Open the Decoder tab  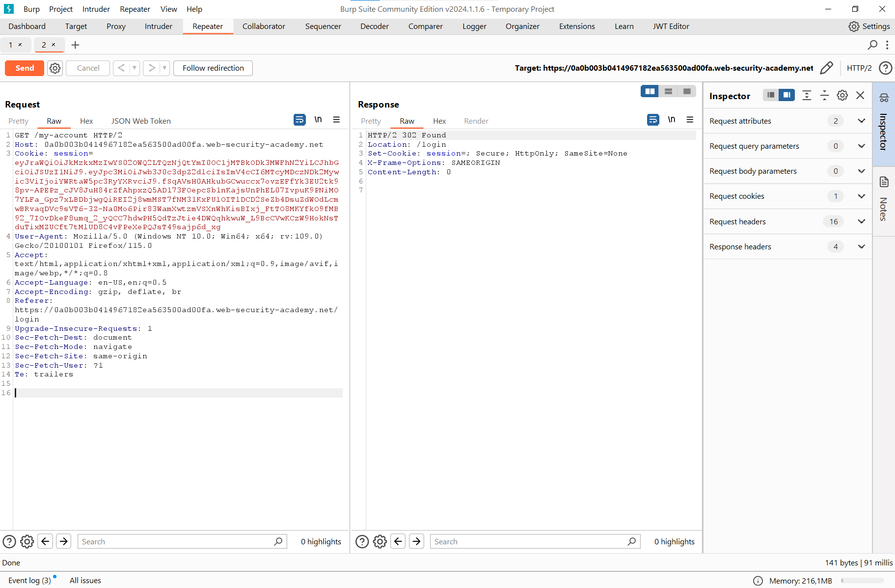pyautogui.click(x=374, y=27)
